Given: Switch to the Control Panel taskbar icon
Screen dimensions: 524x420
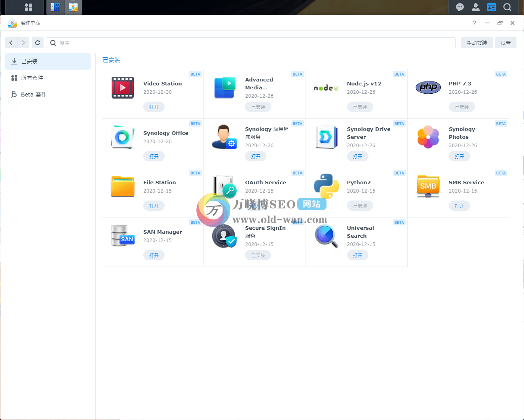Looking at the screenshot, I should tap(55, 7).
